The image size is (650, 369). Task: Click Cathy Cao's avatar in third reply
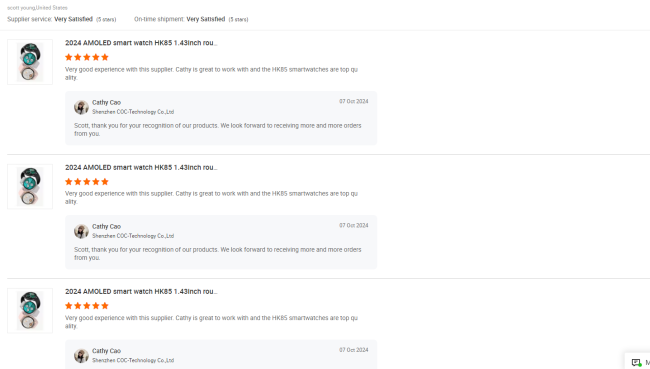[x=81, y=355]
